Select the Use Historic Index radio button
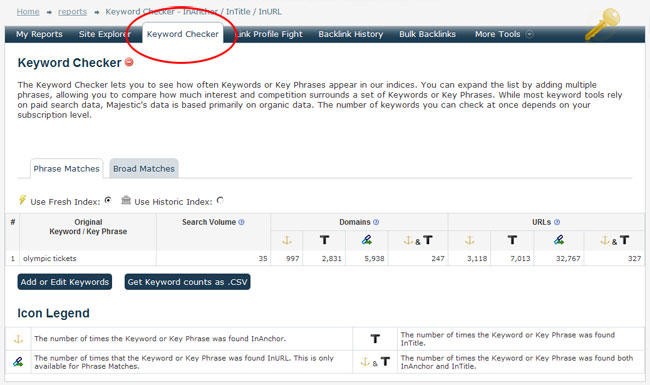 tap(220, 201)
